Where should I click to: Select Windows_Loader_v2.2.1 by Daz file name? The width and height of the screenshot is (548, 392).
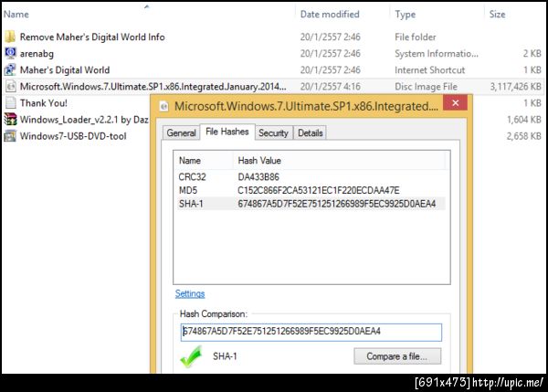click(84, 120)
